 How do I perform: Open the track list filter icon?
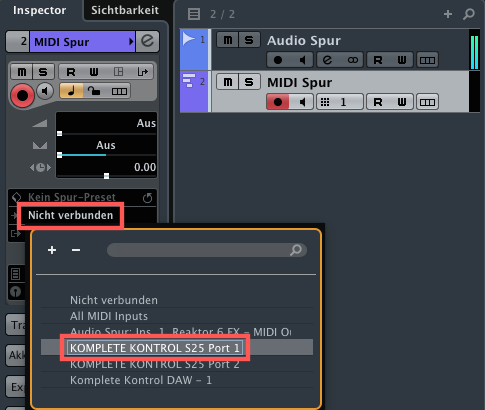[194, 14]
